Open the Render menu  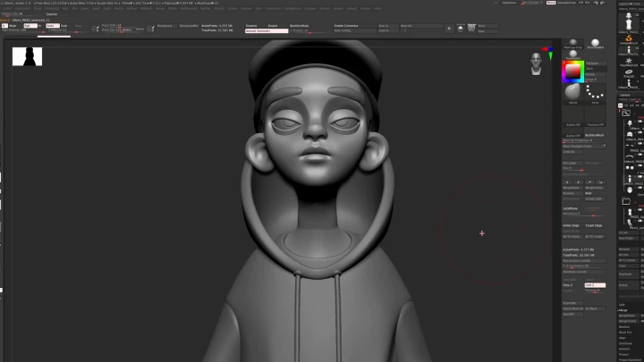coord(206,8)
